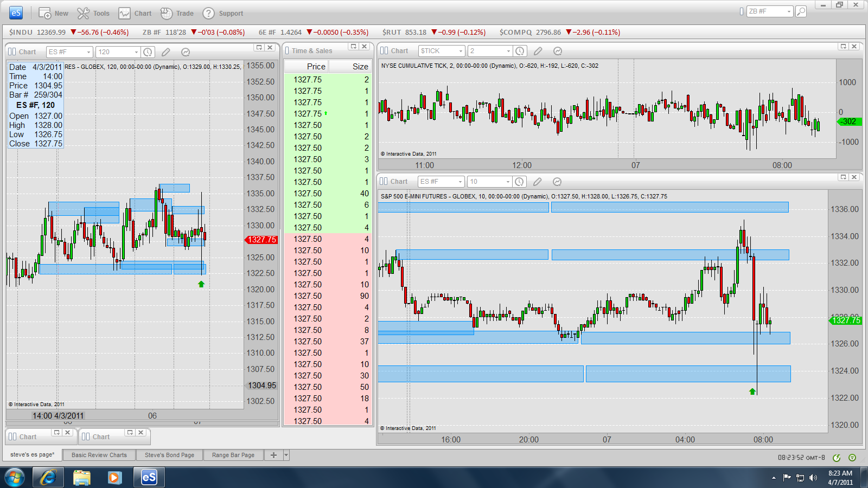This screenshot has width=868, height=488.
Task: Pop out the second minimized Chart window
Action: (x=130, y=432)
